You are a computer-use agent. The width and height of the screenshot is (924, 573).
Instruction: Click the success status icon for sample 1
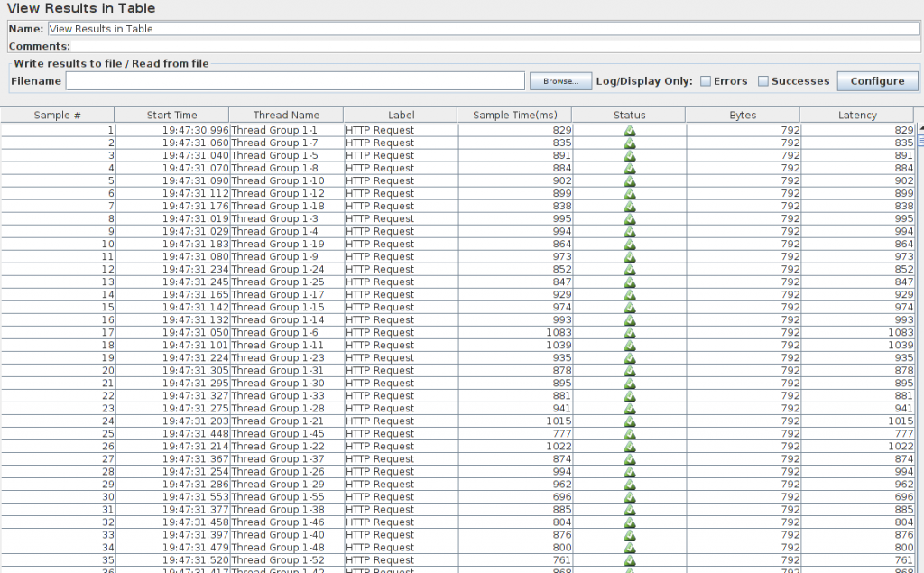(630, 130)
